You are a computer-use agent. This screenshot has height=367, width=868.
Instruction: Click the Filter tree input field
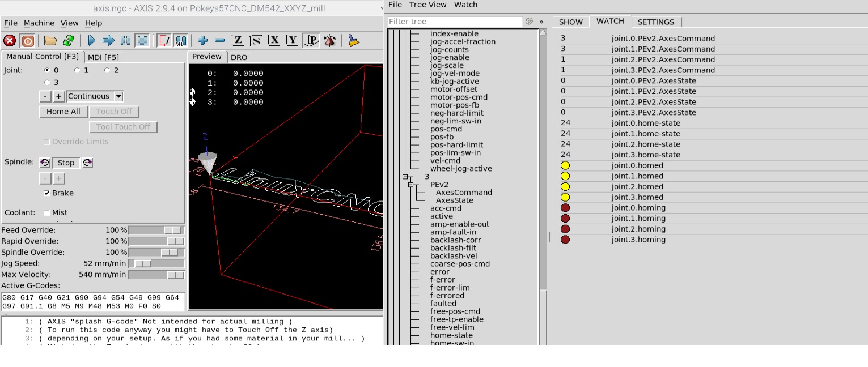[x=455, y=22]
